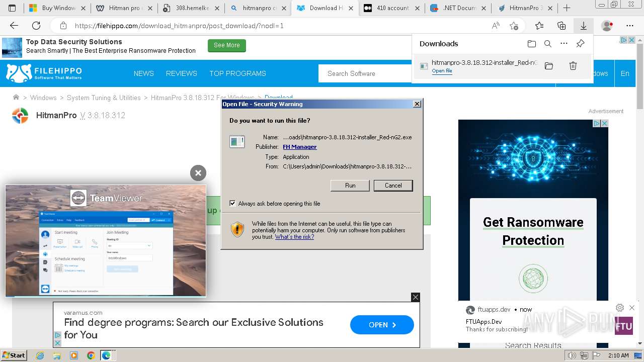Open the Favorites list icon
This screenshot has width=644, height=362.
tap(539, 26)
